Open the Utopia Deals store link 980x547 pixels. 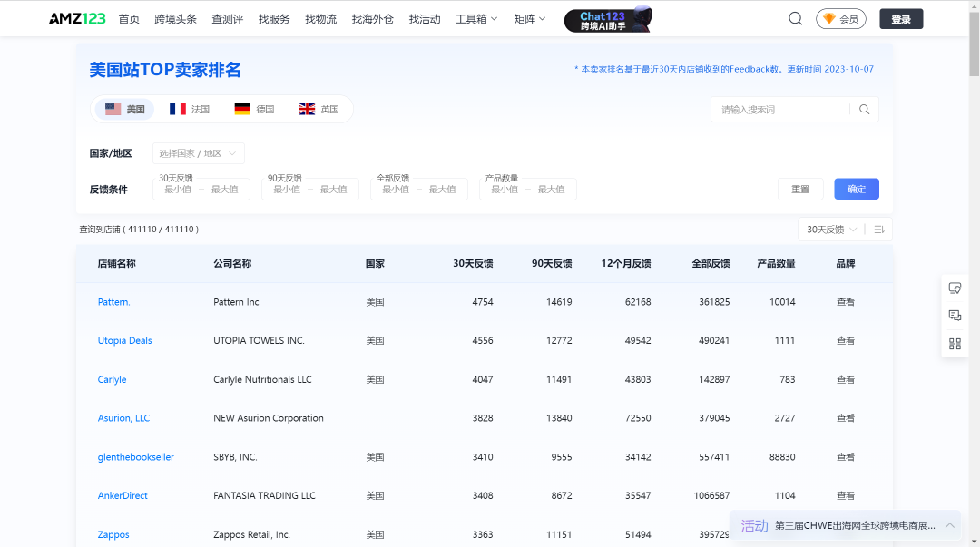(x=124, y=341)
